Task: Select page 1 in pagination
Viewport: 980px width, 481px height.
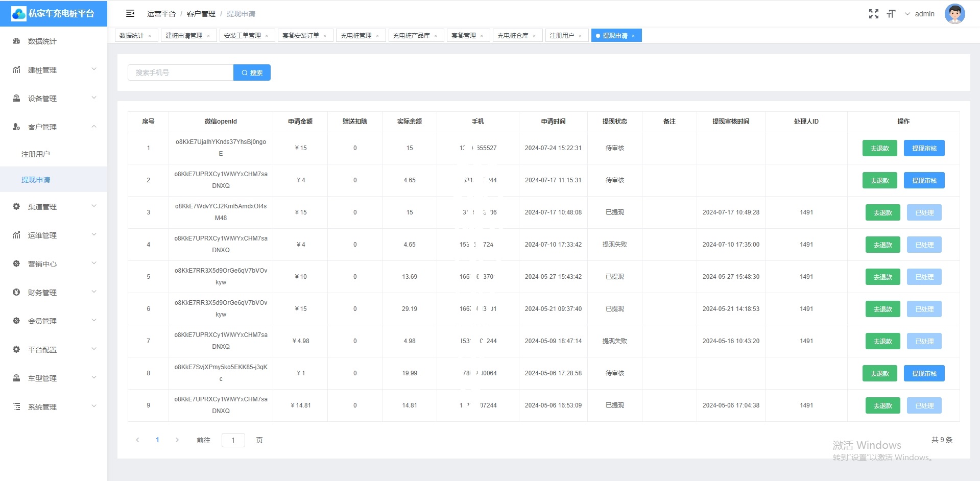Action: point(157,440)
